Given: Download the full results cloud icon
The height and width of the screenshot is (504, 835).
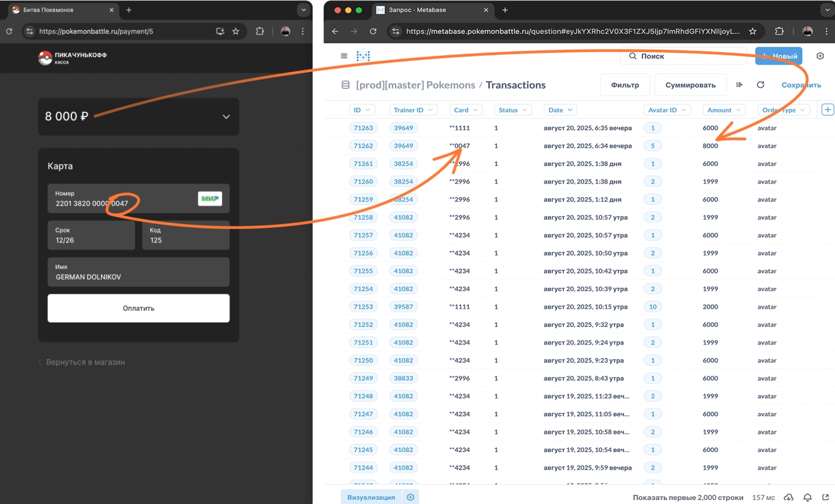Looking at the screenshot, I should pyautogui.click(x=789, y=497).
